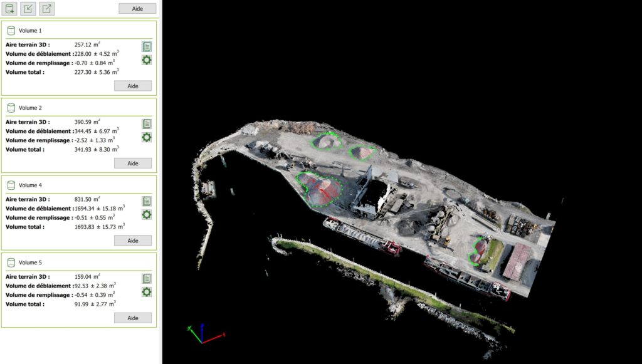Click the large red stockpile in 3D view
This screenshot has height=364, width=642.
point(320,188)
